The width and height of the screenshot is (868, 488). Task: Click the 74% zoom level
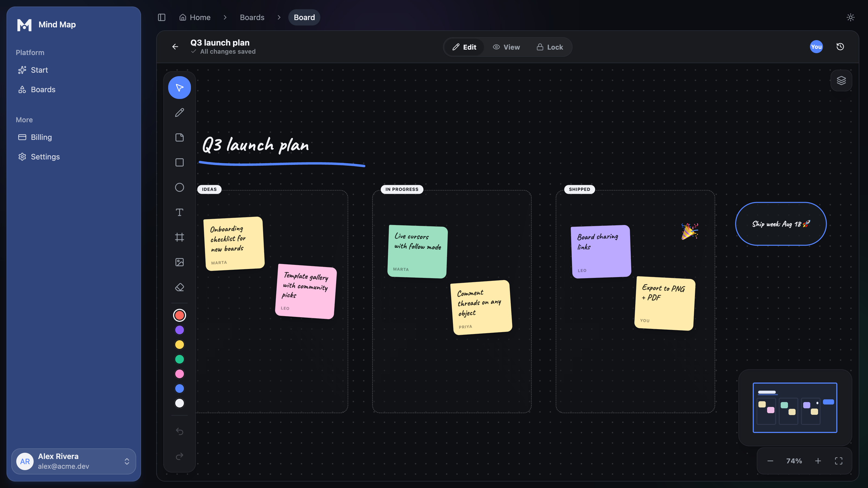pos(794,461)
